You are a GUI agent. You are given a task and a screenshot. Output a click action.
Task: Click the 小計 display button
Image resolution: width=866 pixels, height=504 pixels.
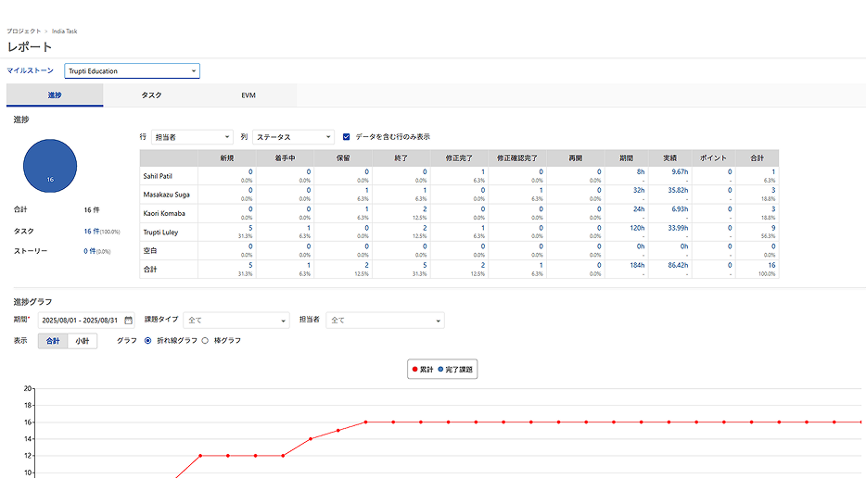tap(83, 341)
